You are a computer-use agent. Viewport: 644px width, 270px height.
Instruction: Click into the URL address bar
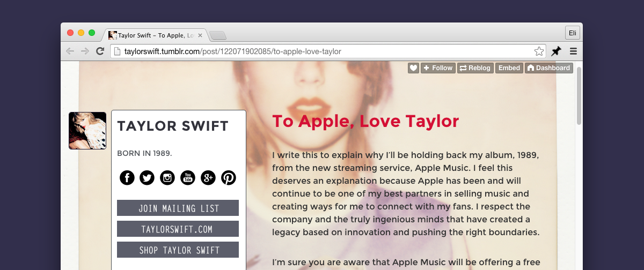click(327, 51)
